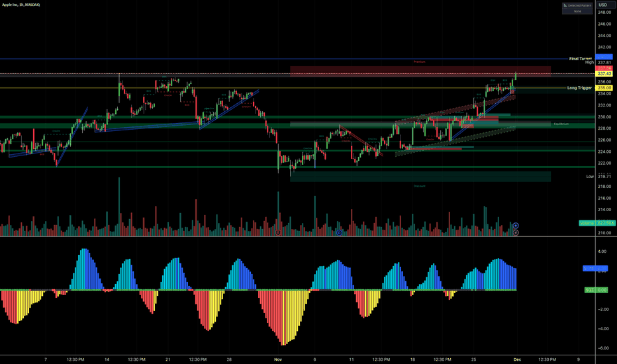
Task: Select the Long Trigger line label
Action: (x=579, y=88)
